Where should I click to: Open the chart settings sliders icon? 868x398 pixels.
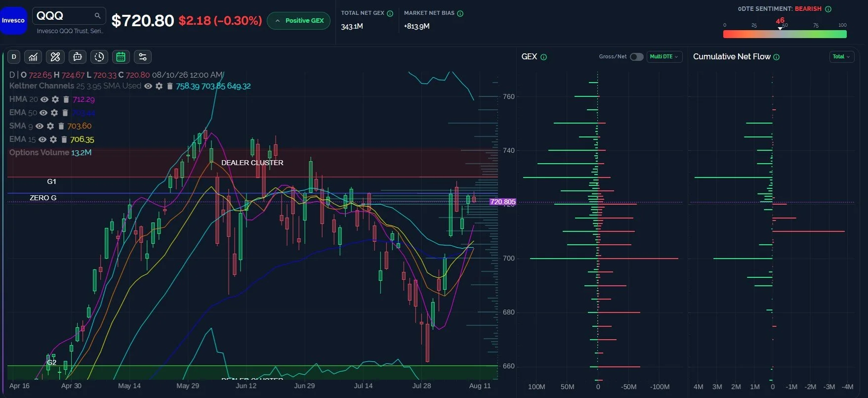click(x=143, y=57)
